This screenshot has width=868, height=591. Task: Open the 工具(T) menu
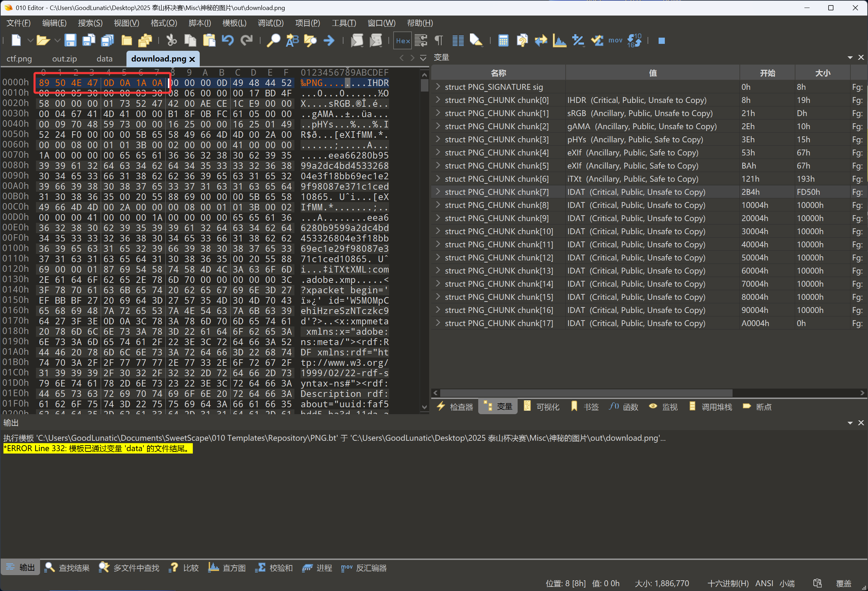coord(343,23)
